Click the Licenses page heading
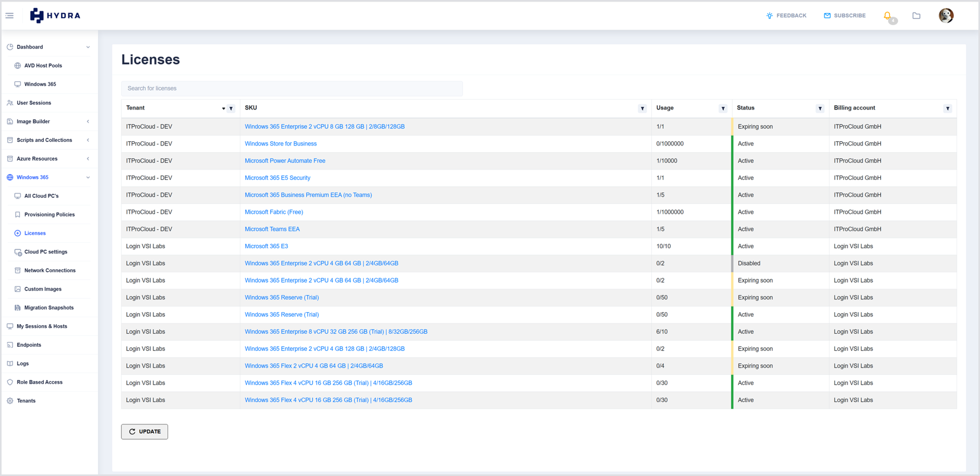 point(150,59)
